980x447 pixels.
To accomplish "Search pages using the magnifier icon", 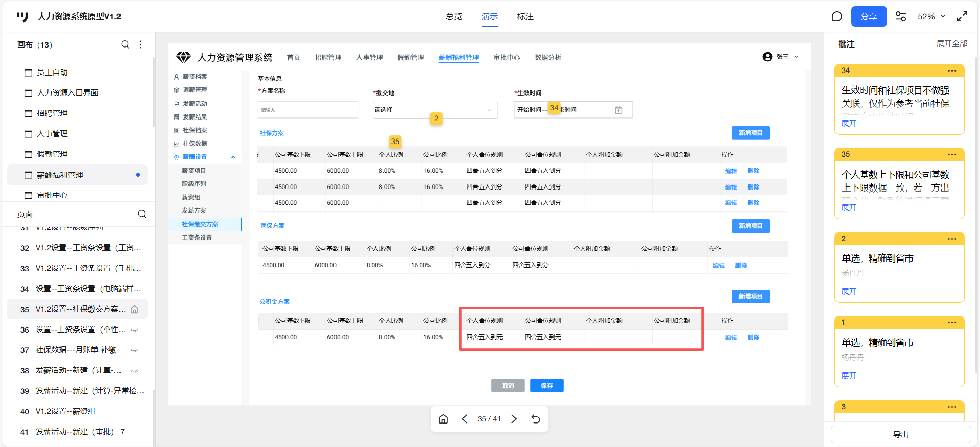I will tap(142, 214).
